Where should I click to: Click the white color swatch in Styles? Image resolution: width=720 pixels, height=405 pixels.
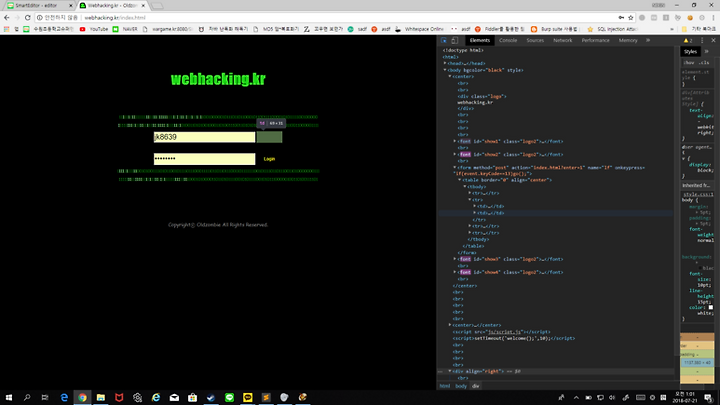coord(711,307)
